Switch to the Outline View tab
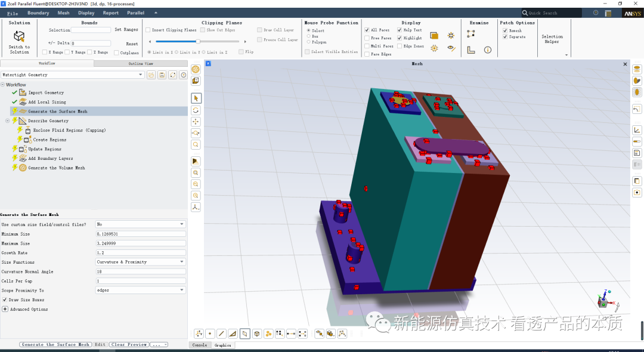644x352 pixels. click(141, 63)
